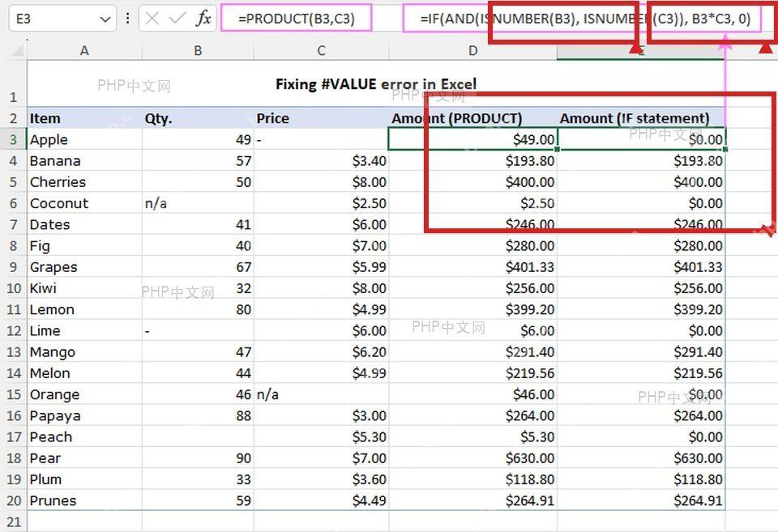The image size is (778, 532).
Task: Click the Insert Function fx icon
Action: 204,19
